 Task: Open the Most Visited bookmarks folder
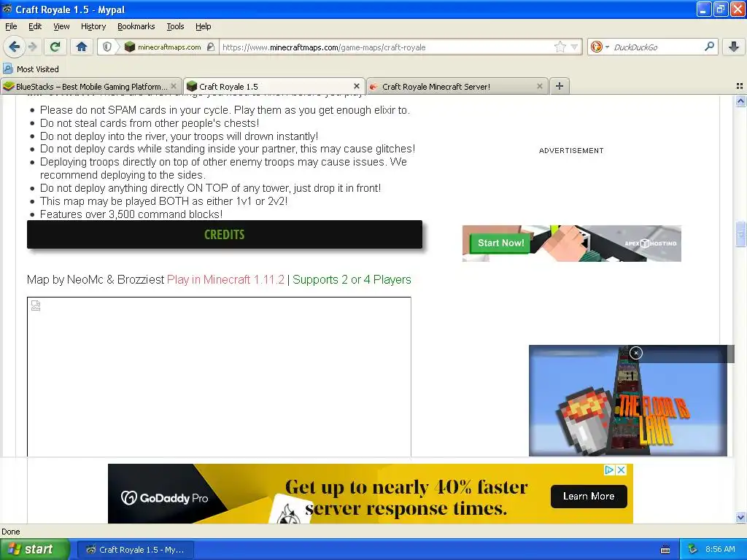coord(31,69)
